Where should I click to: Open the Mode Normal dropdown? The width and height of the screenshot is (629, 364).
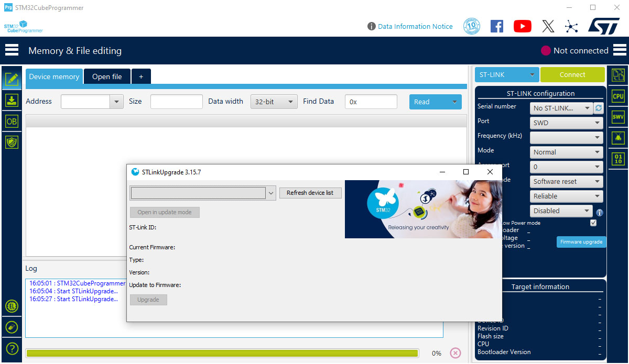(x=567, y=152)
